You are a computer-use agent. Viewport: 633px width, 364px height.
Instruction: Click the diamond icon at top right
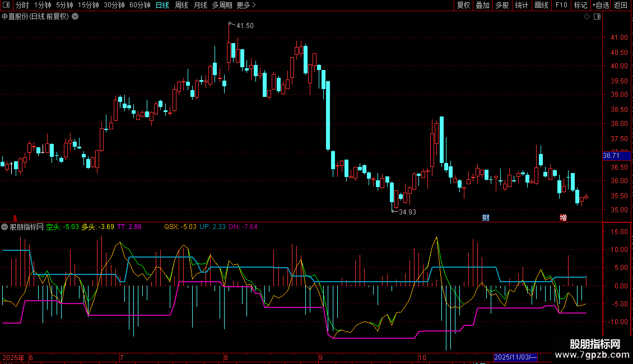tap(587, 17)
